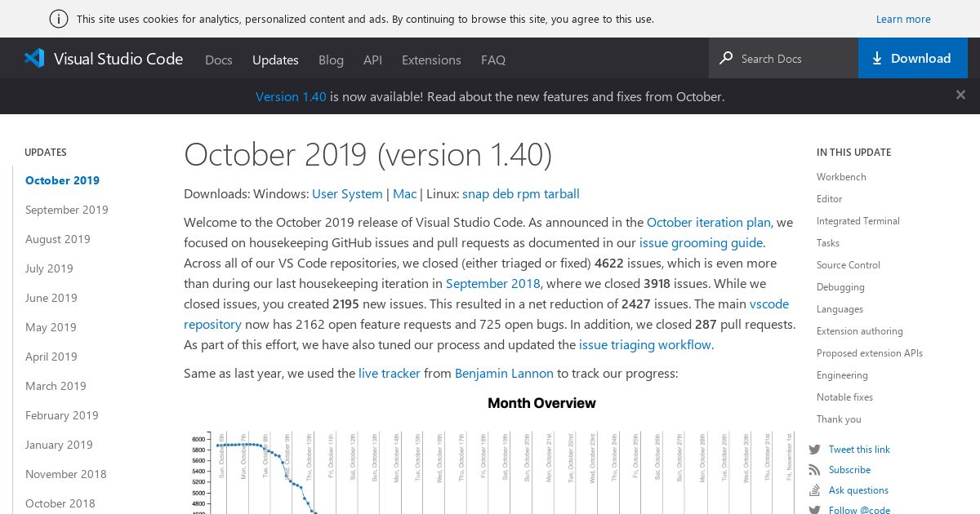980x514 pixels.
Task: Jump to the Tasks section
Action: click(x=828, y=243)
